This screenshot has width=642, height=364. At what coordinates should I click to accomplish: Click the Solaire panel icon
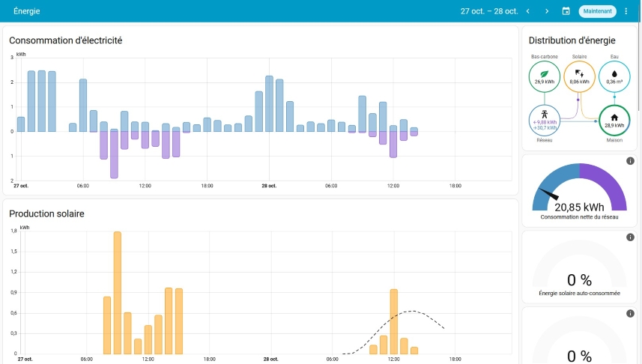579,73
